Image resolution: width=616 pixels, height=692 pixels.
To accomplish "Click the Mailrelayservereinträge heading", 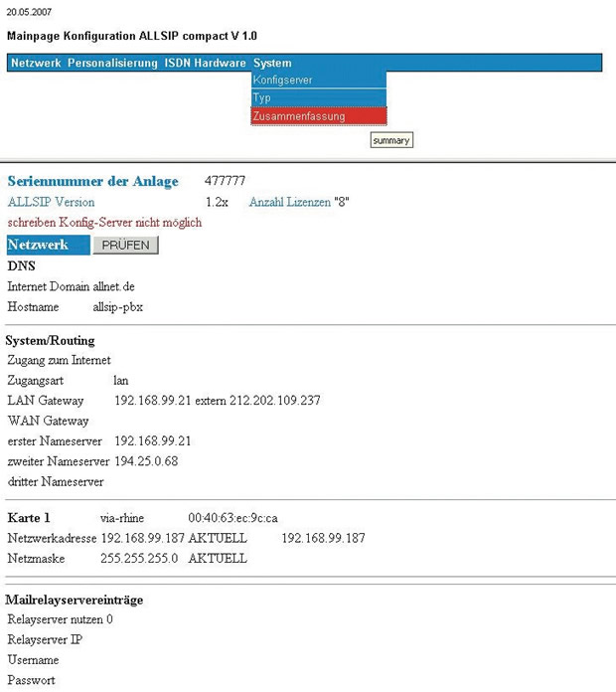I will click(75, 601).
